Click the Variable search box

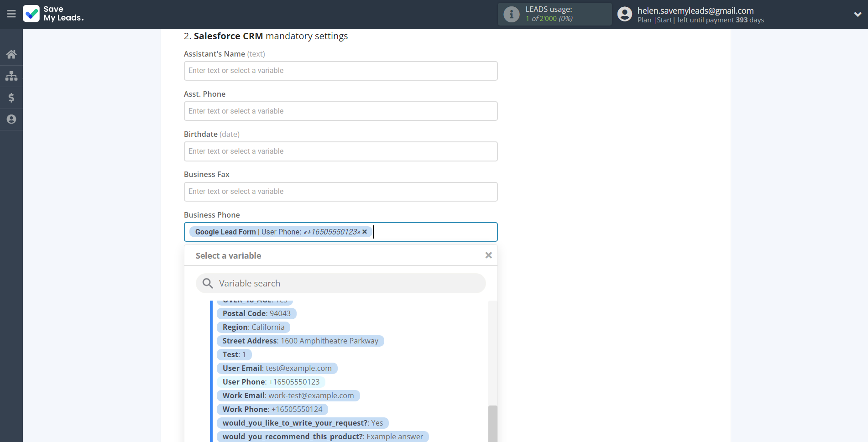tap(340, 283)
